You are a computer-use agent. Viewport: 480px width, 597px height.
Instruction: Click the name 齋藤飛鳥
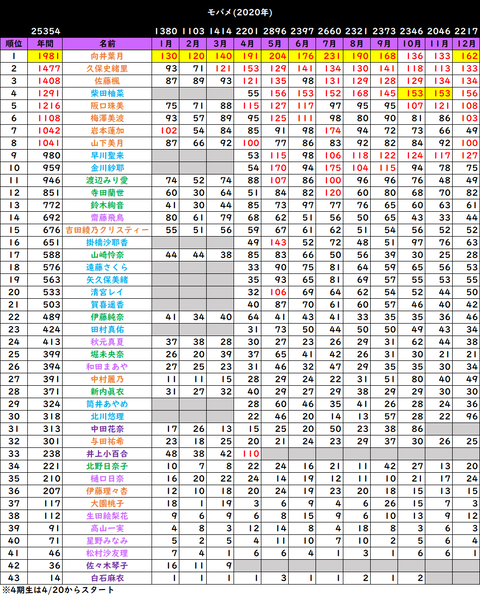[x=107, y=218]
